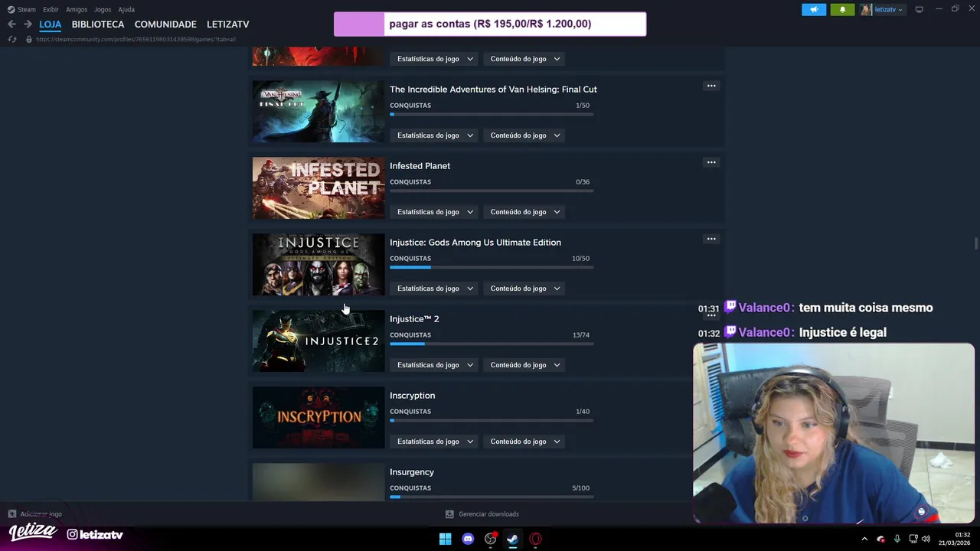The width and height of the screenshot is (980, 551).
Task: Open the Steam menu
Action: point(27,9)
